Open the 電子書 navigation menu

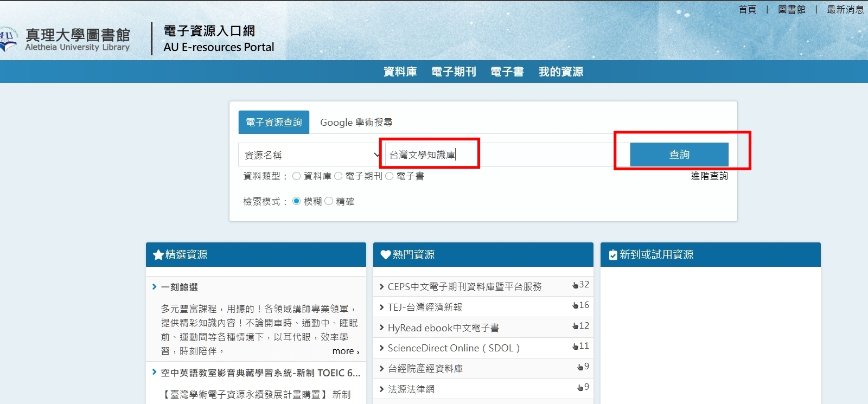click(507, 72)
